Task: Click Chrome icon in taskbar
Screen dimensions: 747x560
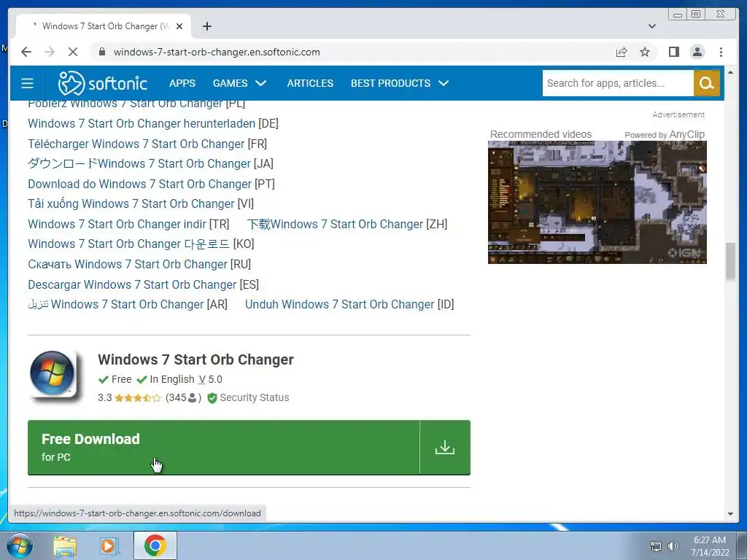Action: click(x=155, y=545)
